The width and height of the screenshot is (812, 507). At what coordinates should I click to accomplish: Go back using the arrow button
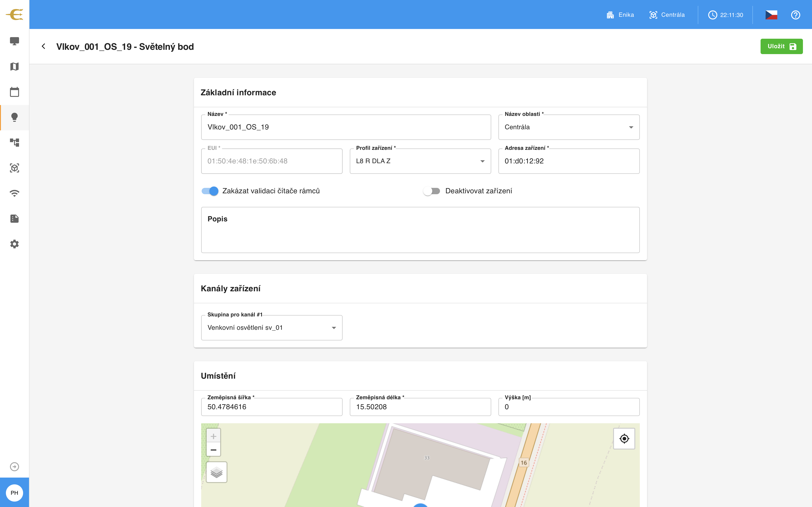point(43,46)
